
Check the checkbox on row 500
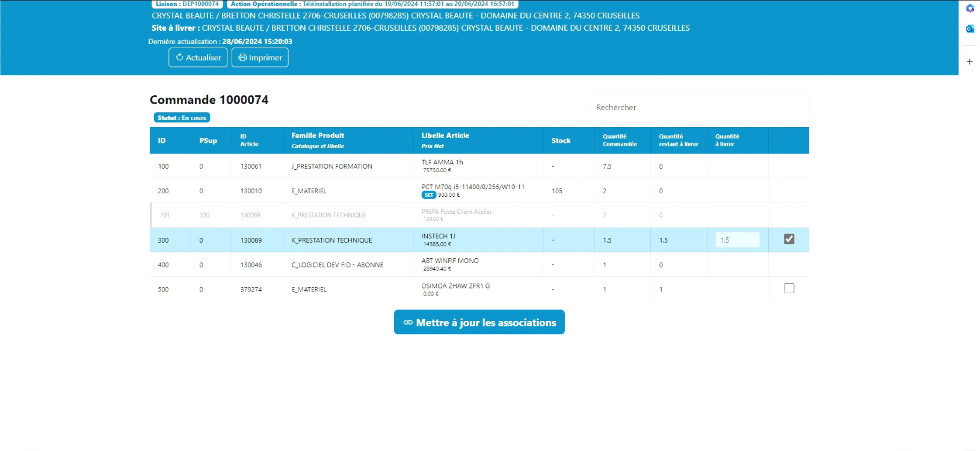(789, 288)
